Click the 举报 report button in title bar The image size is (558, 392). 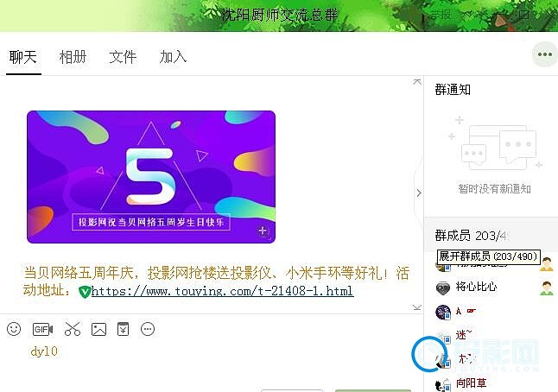[x=441, y=15]
